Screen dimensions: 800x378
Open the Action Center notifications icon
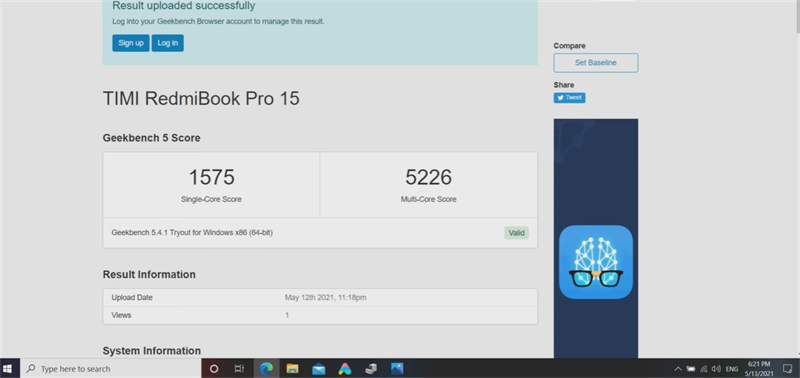tap(787, 369)
